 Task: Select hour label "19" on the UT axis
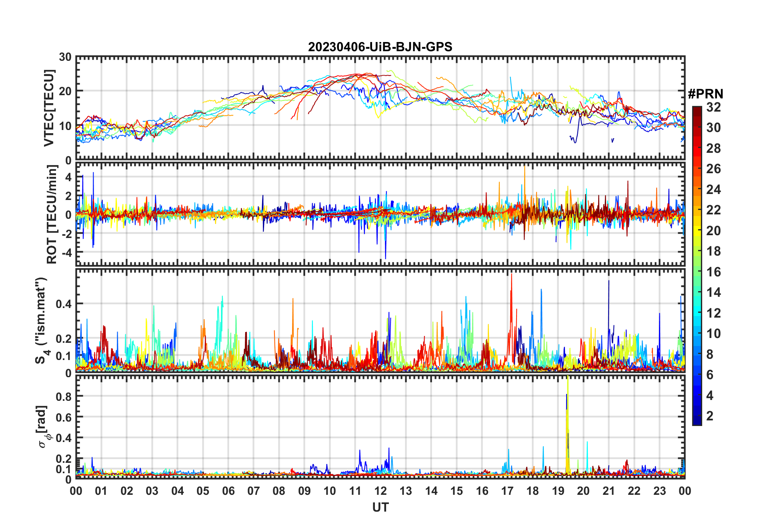558,491
